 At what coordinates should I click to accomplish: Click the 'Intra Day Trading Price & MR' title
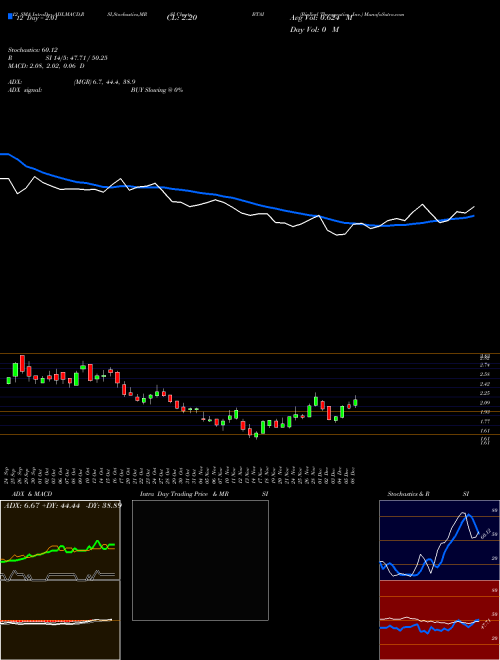click(184, 494)
